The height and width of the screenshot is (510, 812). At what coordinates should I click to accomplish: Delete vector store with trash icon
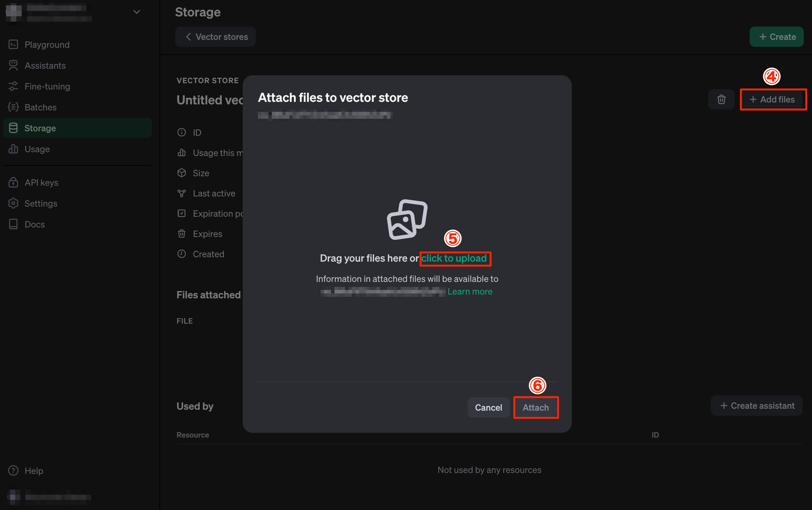[x=721, y=99]
